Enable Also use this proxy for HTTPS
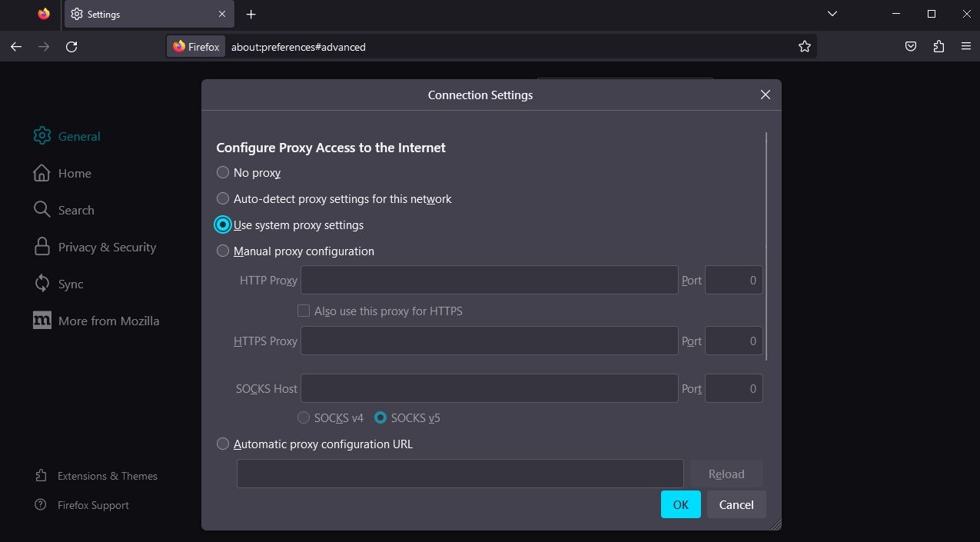980x542 pixels. tap(304, 311)
